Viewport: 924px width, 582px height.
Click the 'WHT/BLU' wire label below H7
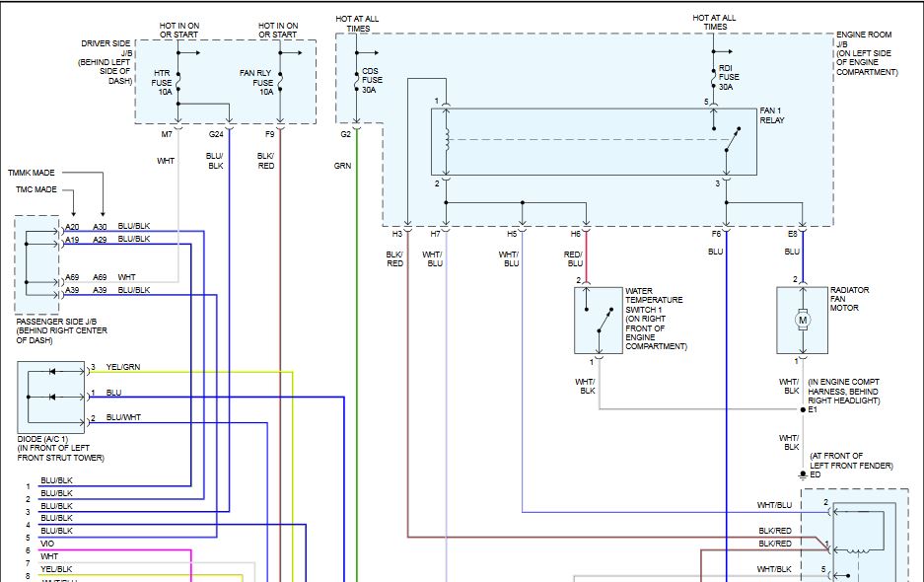click(433, 258)
